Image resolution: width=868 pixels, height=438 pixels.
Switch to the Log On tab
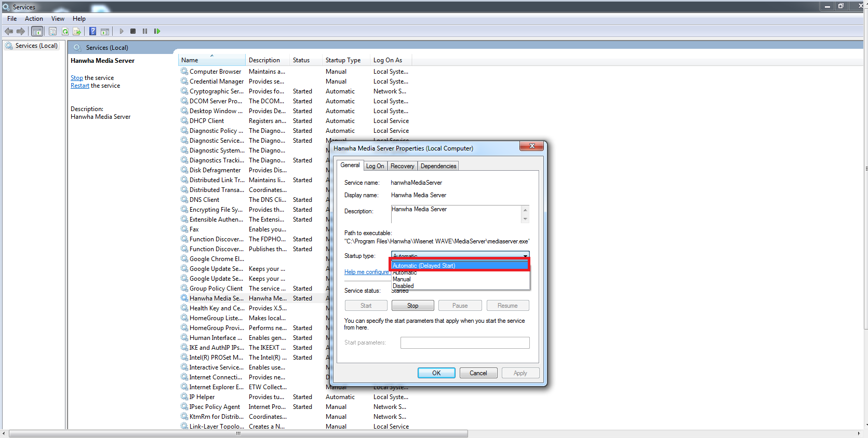[375, 166]
